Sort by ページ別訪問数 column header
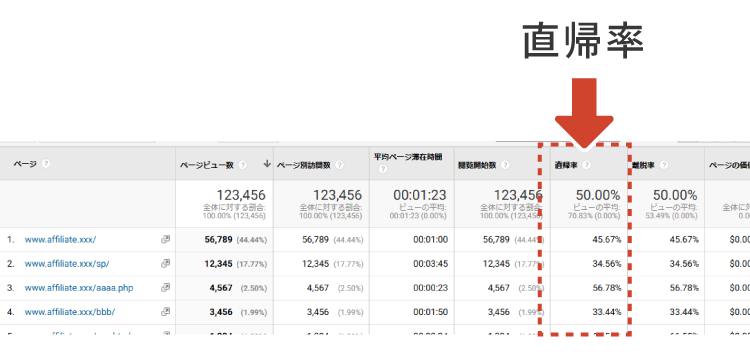750x360 pixels. pyautogui.click(x=304, y=165)
